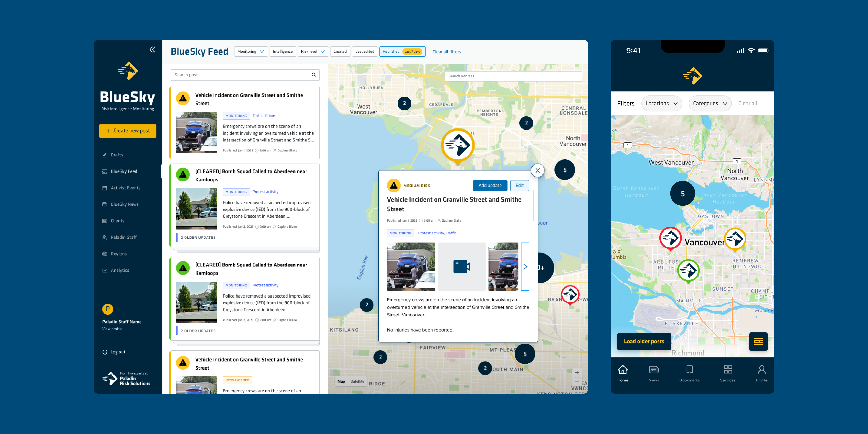This screenshot has width=868, height=434.
Task: Click the Regions globe icon
Action: (x=104, y=254)
